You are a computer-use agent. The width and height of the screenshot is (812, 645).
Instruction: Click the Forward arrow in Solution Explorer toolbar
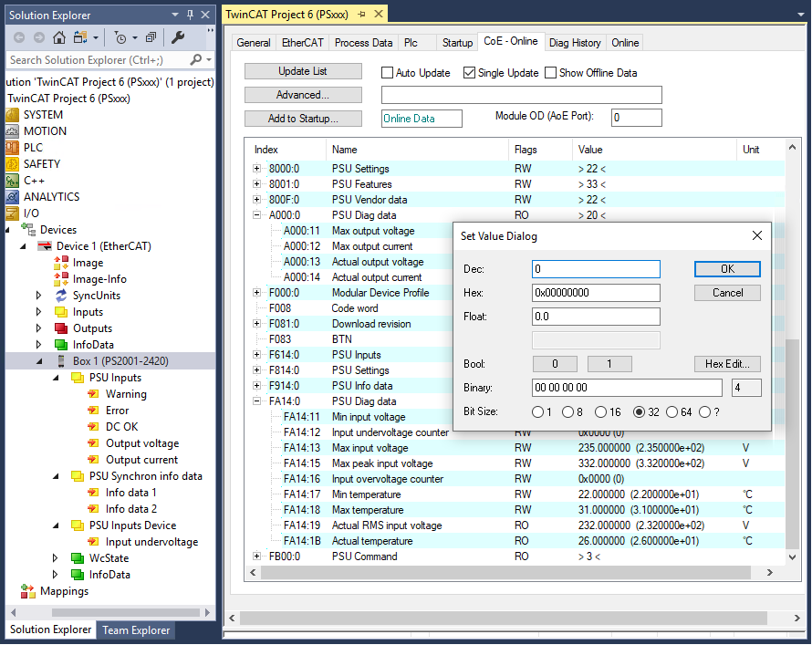[x=39, y=37]
